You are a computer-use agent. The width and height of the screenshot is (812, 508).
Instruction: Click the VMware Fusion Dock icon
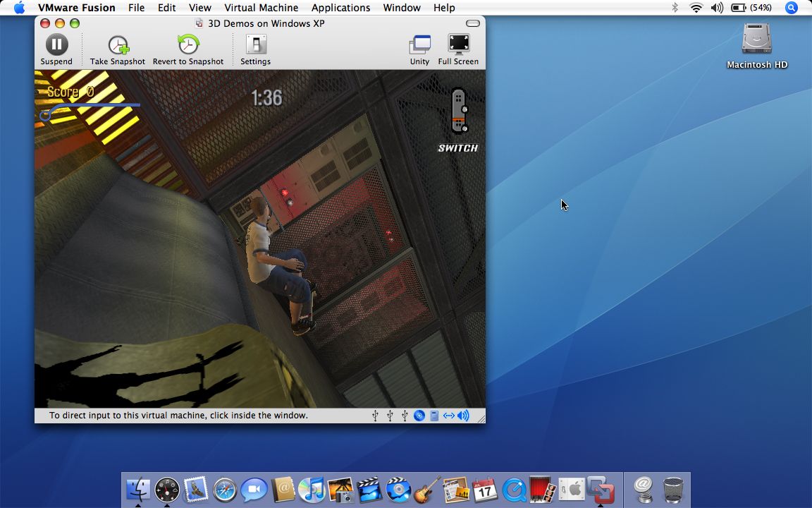[601, 490]
